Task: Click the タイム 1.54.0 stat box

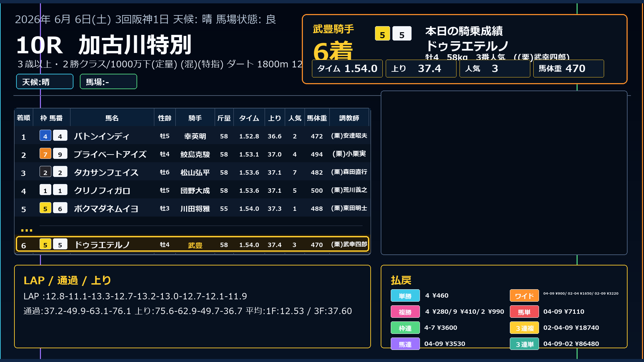Action: 347,68
